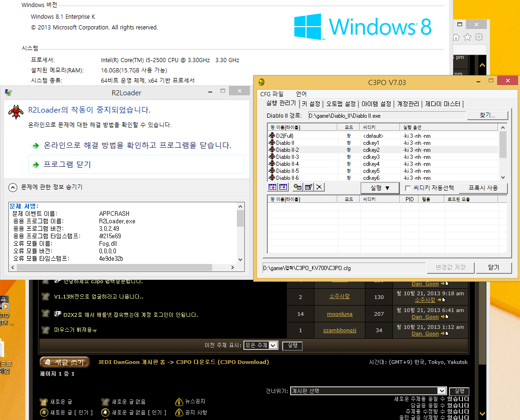Click 실행 button beside 게시판 선택 dropdown
This screenshot has height=420, width=520.
click(459, 391)
